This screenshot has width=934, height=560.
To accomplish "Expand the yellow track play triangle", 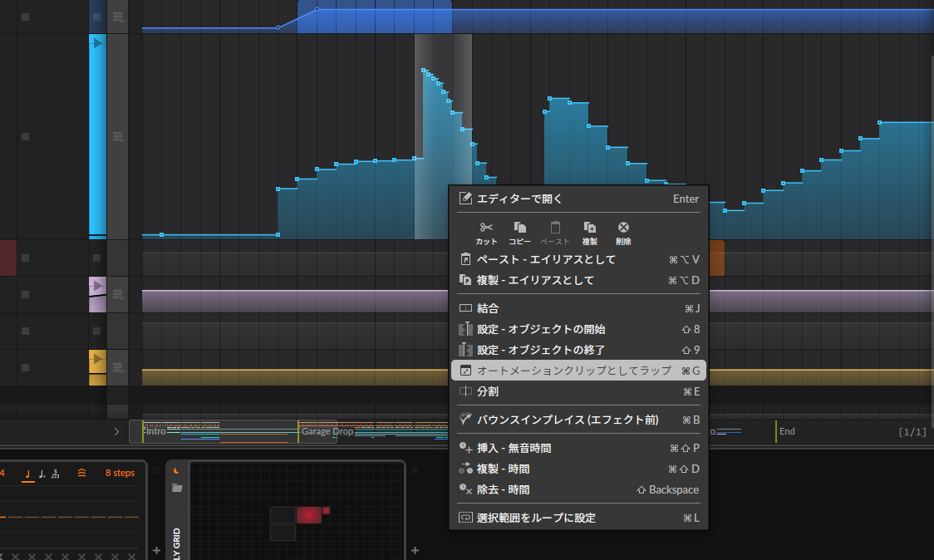I will 97,360.
